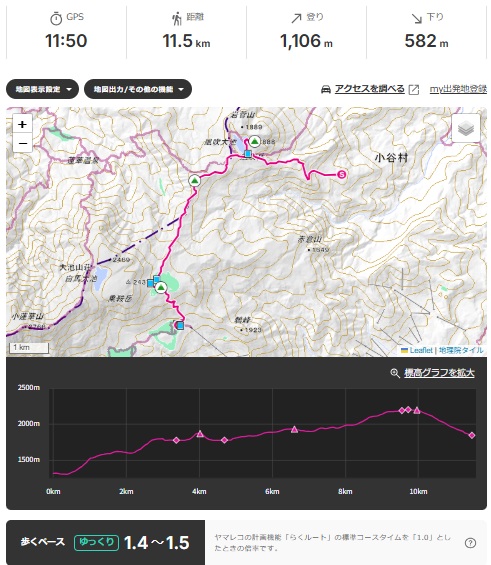Click the green peak marker midway along route
This screenshot has height=565, width=491.
tap(195, 181)
